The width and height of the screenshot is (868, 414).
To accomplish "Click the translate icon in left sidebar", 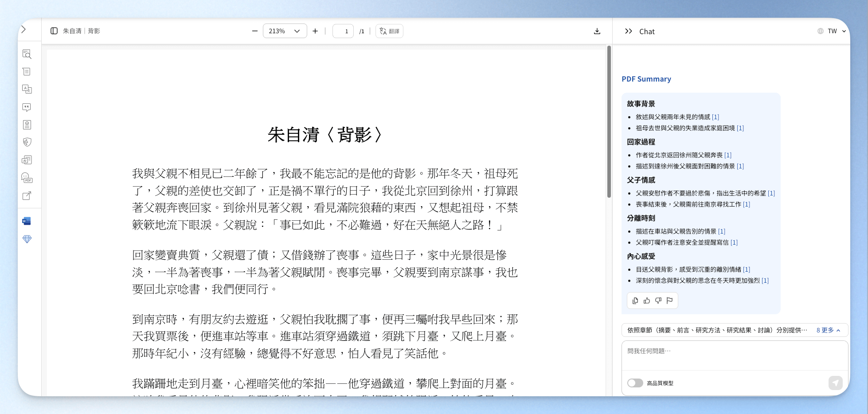I will coord(27,89).
